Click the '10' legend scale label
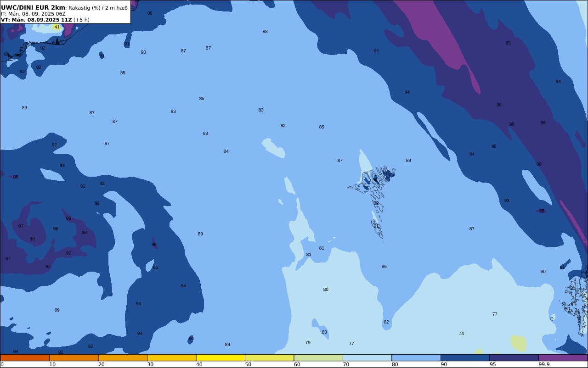This screenshot has height=368, width=588. click(52, 364)
